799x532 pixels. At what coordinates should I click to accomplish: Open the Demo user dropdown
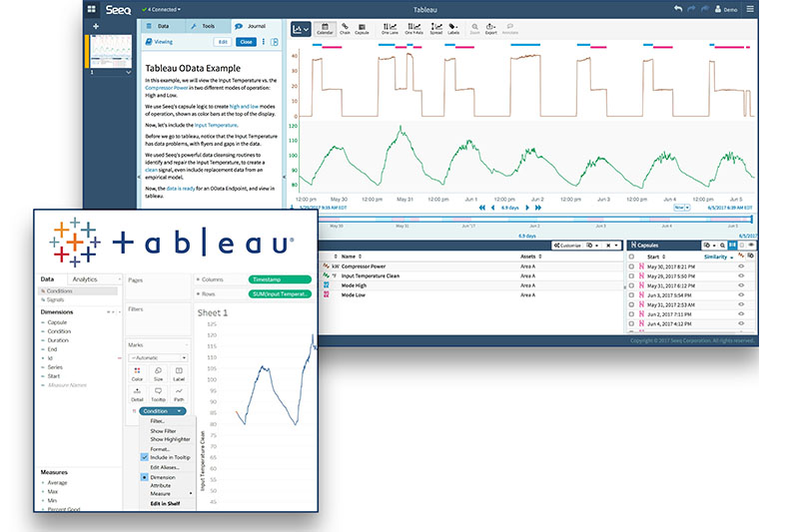[x=726, y=9]
